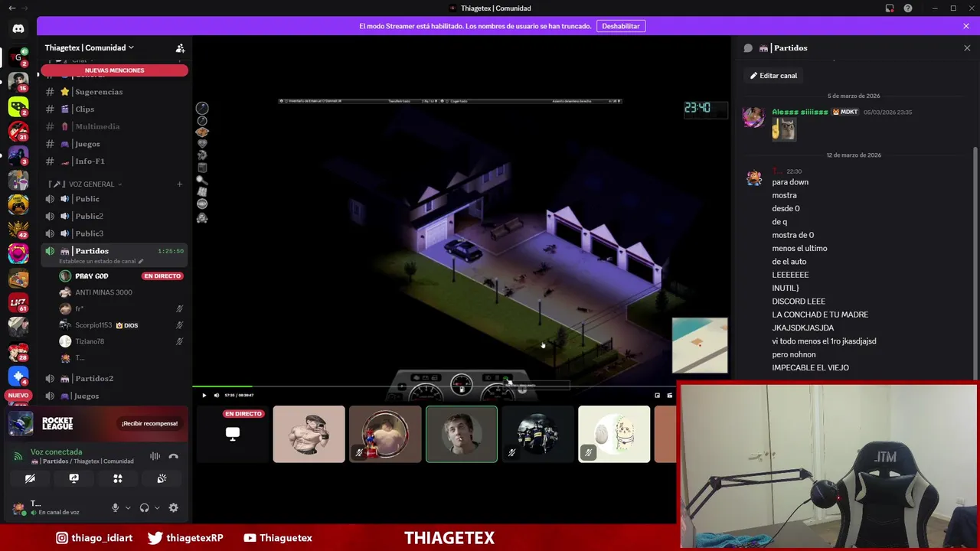Click Deshabilitar streamer mode button
The height and width of the screenshot is (551, 980).
point(621,26)
